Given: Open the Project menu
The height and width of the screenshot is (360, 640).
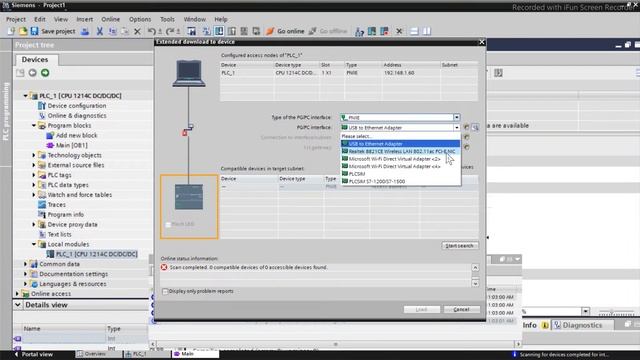Looking at the screenshot, I should click(x=16, y=19).
